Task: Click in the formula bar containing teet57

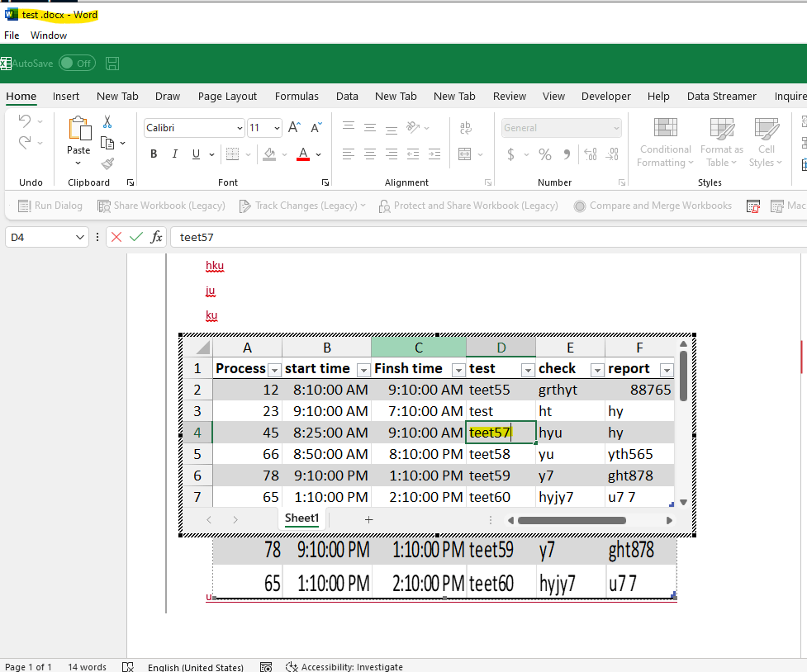Action: 487,238
